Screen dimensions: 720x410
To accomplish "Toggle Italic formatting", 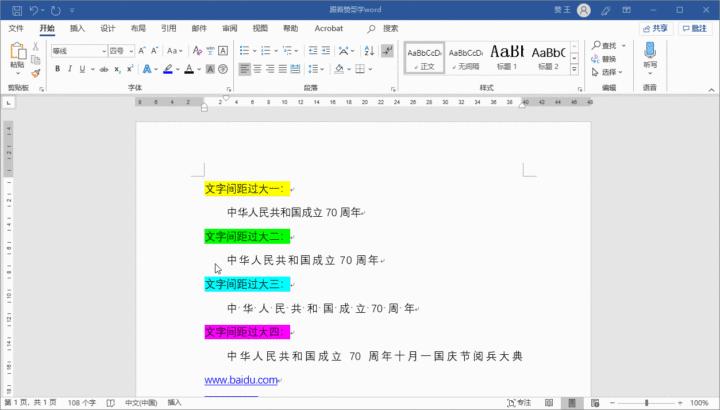I will pyautogui.click(x=70, y=69).
